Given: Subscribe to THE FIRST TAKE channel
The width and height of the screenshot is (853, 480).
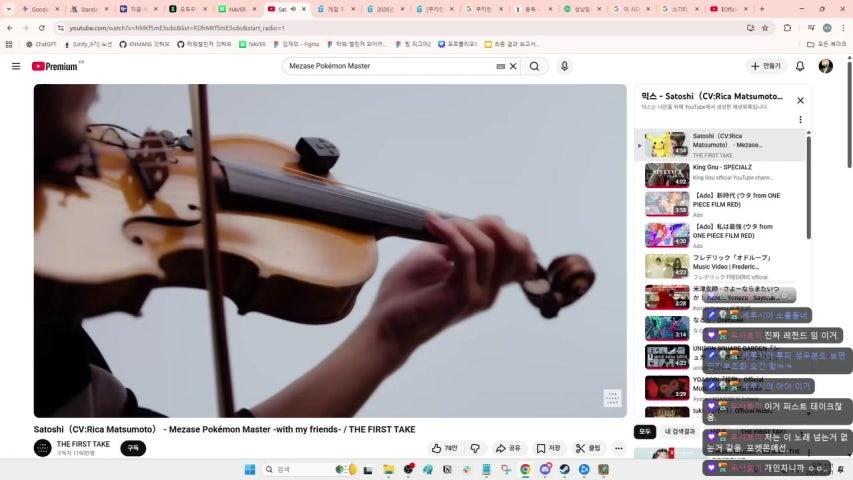Looking at the screenshot, I should (133, 448).
